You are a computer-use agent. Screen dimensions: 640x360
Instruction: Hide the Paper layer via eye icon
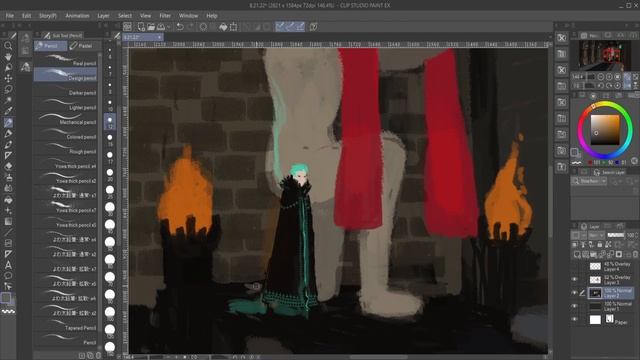coord(574,319)
